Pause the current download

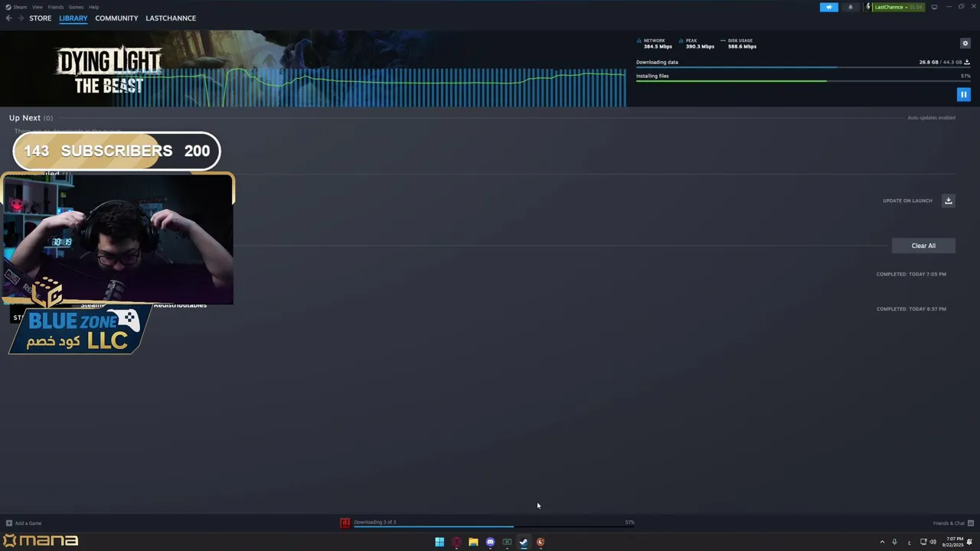tap(964, 94)
